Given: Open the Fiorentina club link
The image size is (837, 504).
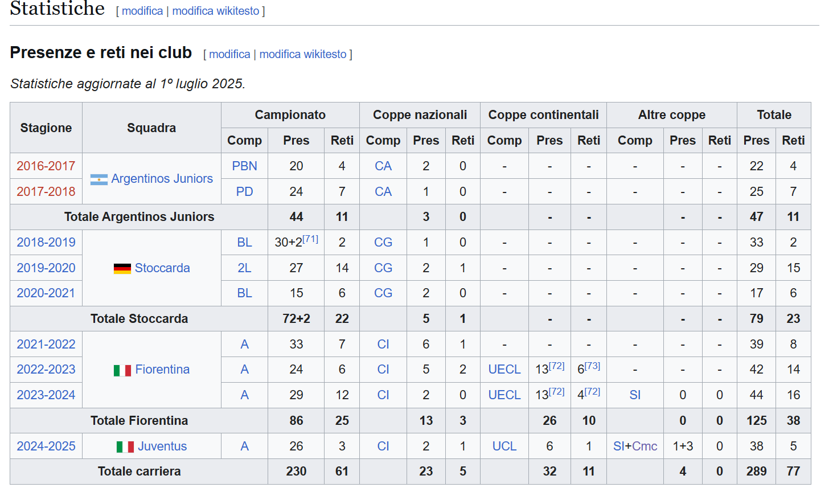Looking at the screenshot, I should [162, 370].
